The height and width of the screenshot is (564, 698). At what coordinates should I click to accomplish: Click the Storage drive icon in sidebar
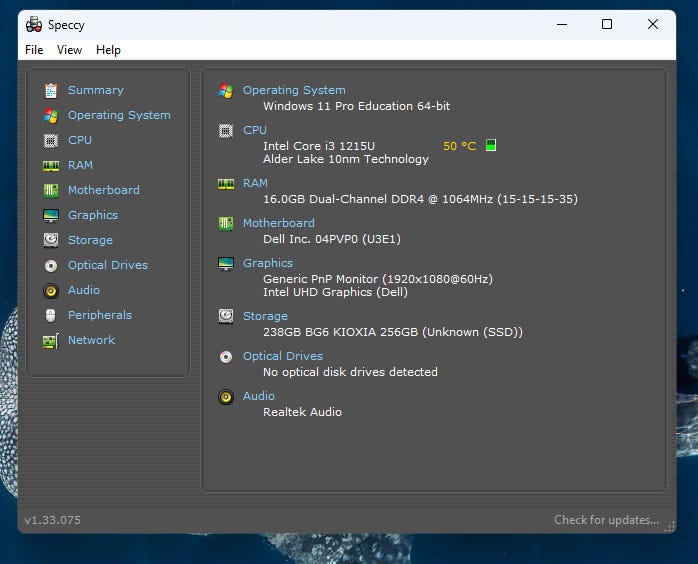pyautogui.click(x=50, y=240)
